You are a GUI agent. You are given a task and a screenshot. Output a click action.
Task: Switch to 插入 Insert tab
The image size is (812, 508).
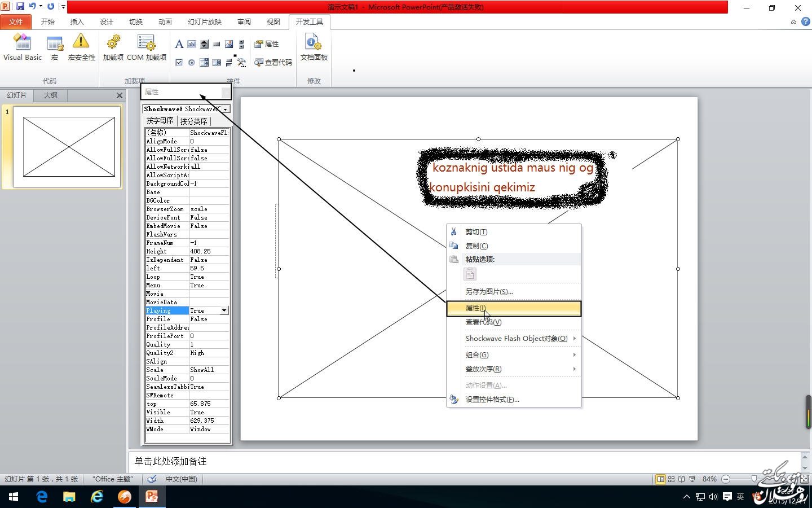coord(77,21)
